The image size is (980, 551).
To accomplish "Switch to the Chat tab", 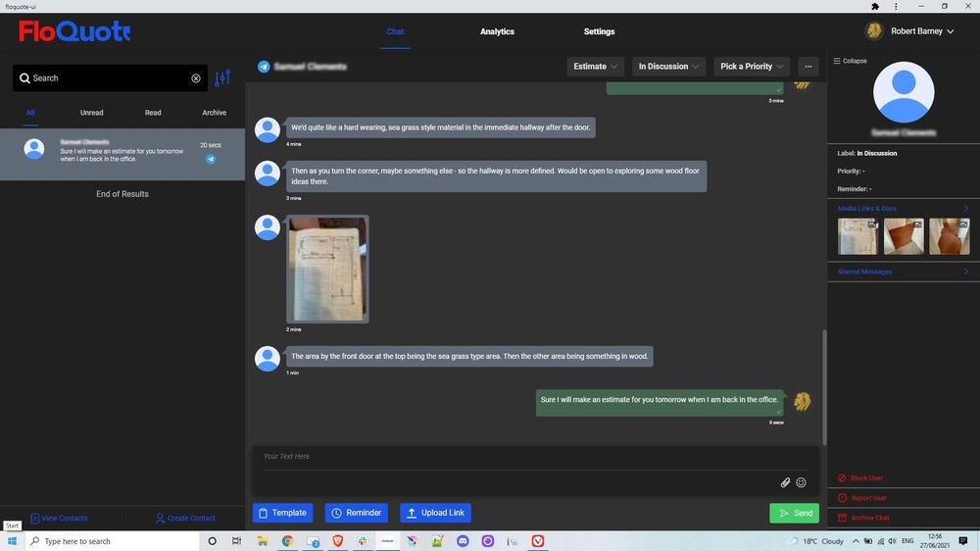I will tap(395, 31).
